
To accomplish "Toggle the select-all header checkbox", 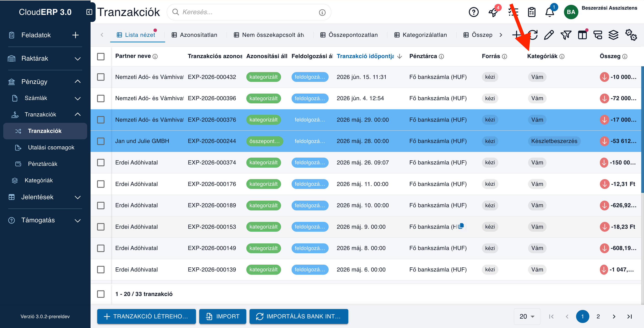I will (101, 56).
